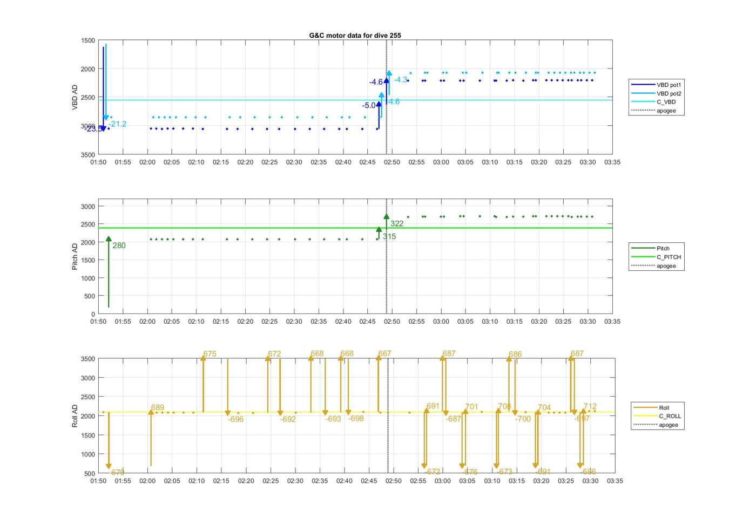756x532 pixels.
Task: Click the "280" pitch data label
Action: (x=119, y=245)
